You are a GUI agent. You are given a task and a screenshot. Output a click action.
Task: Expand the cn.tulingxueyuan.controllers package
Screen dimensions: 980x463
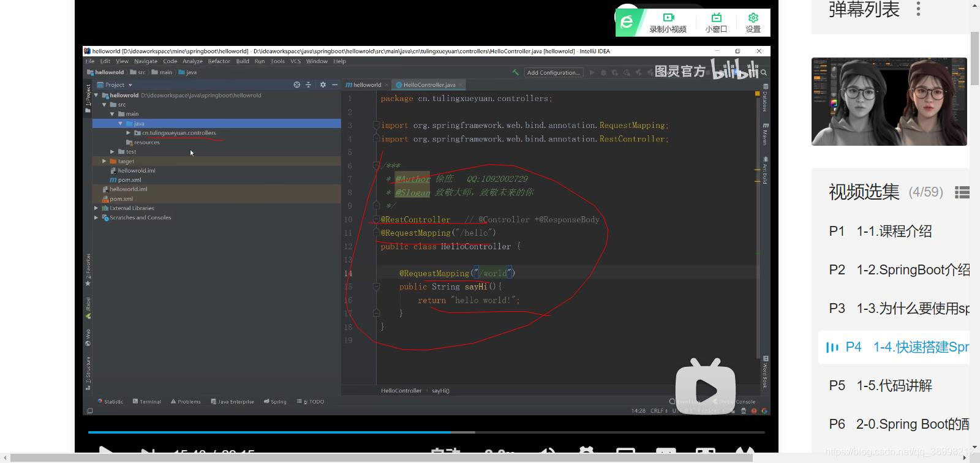129,133
